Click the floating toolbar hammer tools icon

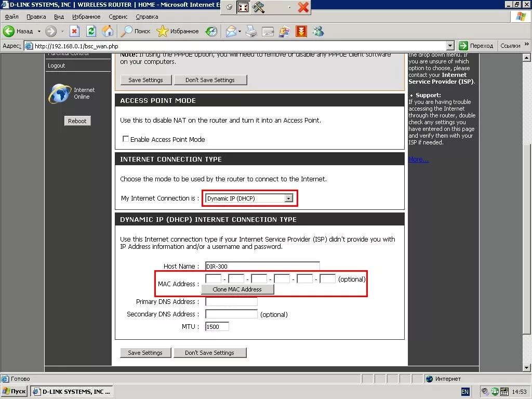coord(258,7)
